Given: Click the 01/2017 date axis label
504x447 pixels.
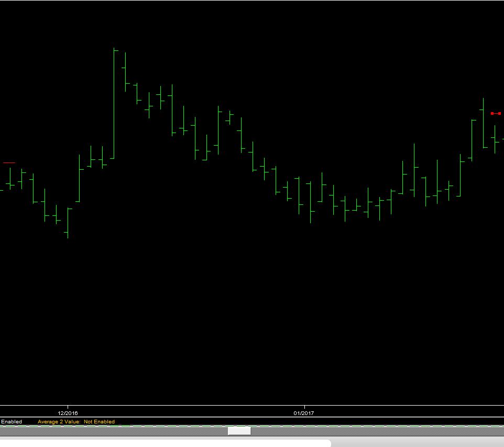Looking at the screenshot, I should click(x=304, y=413).
